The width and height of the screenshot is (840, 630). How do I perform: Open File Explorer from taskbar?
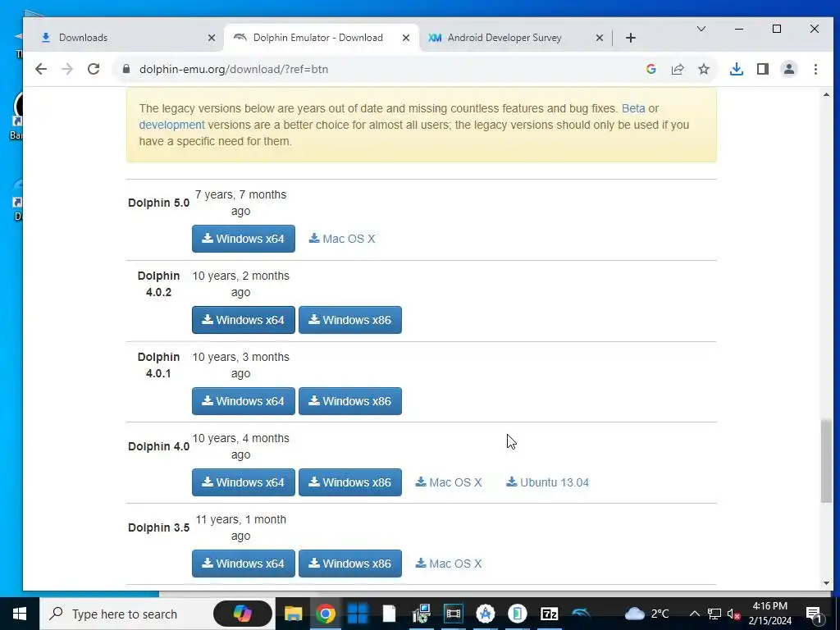coord(293,614)
